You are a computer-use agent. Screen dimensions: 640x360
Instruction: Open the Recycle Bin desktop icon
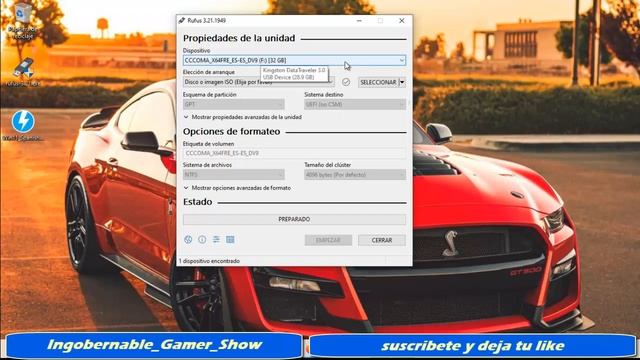pos(22,21)
